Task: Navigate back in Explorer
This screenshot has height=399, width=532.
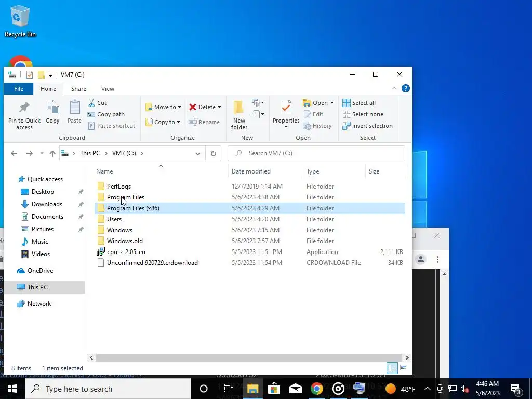Action: click(x=14, y=153)
